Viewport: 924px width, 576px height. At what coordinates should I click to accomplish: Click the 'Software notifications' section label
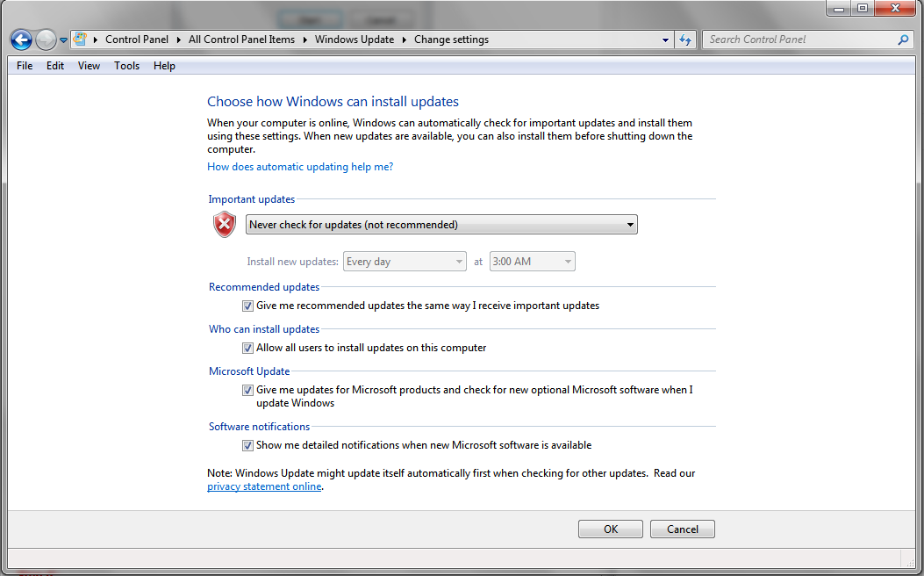[x=259, y=427]
